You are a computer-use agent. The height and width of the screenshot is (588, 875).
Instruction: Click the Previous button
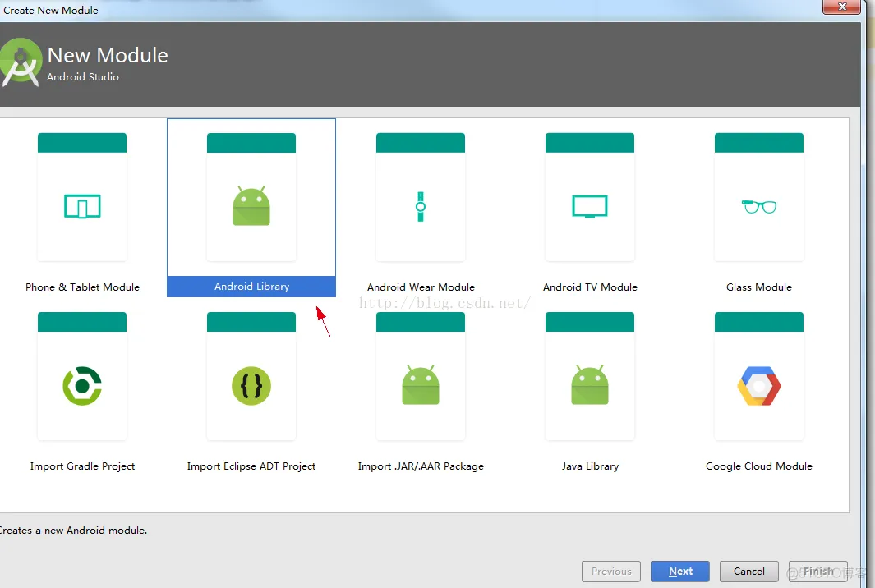611,572
